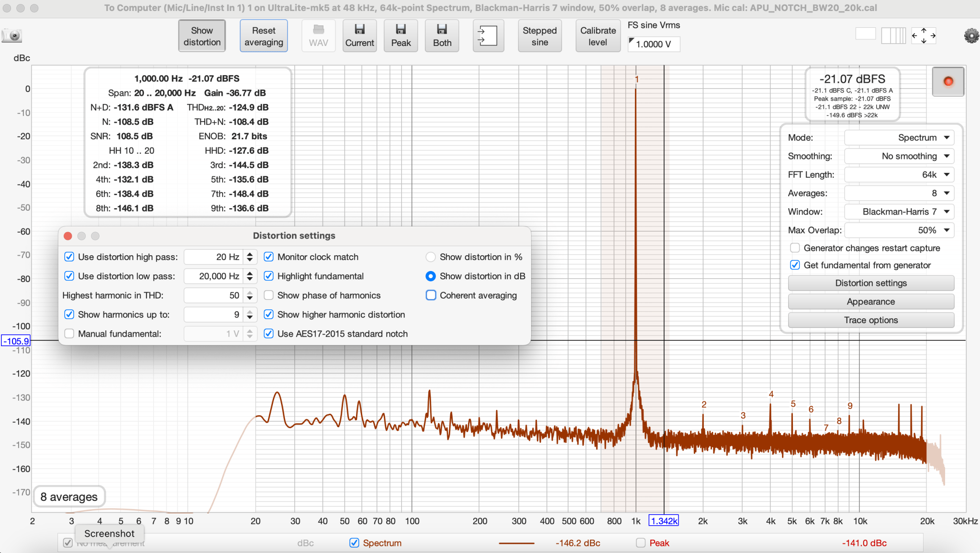Image resolution: width=980 pixels, height=553 pixels.
Task: Click Reset averaging
Action: [x=264, y=36]
